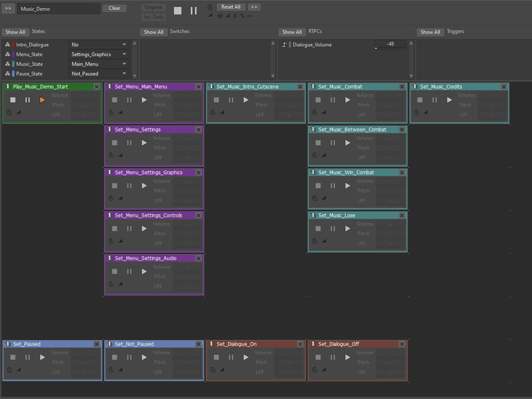Play the Set_Music_Lose event
This screenshot has height=399, width=532.
[347, 228]
